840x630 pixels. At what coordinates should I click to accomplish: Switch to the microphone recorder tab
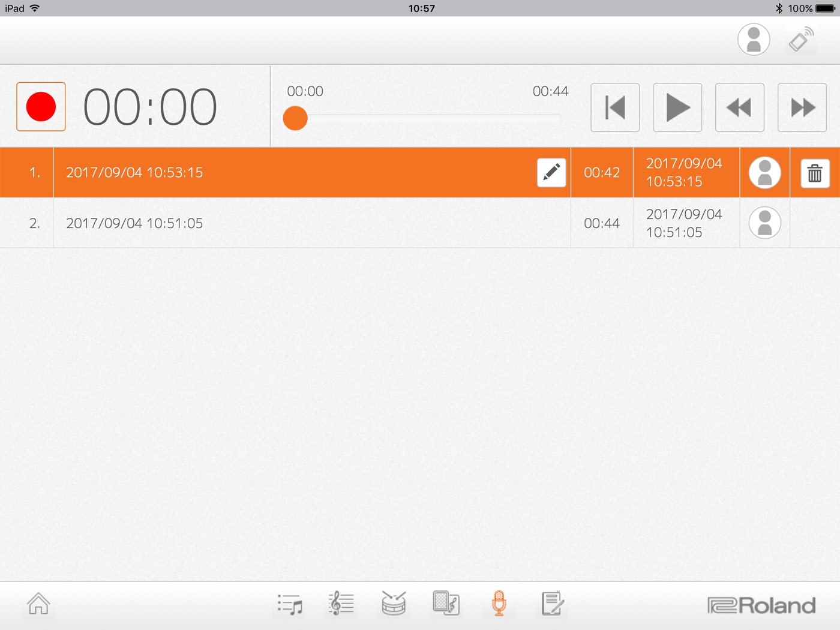[x=499, y=604]
